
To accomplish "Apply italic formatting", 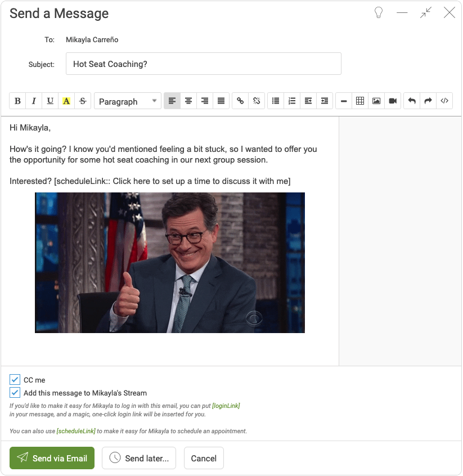I will click(34, 101).
